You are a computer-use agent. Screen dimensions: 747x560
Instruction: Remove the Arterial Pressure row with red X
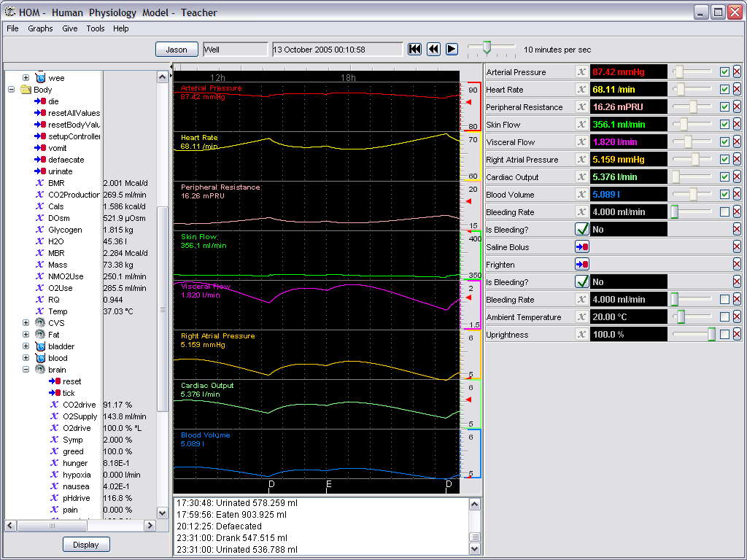tap(737, 72)
